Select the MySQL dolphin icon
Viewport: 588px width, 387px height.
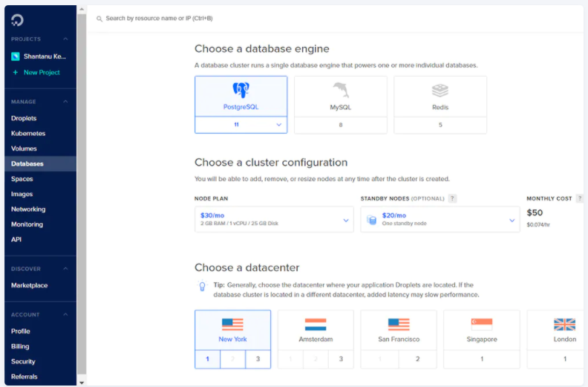(340, 91)
